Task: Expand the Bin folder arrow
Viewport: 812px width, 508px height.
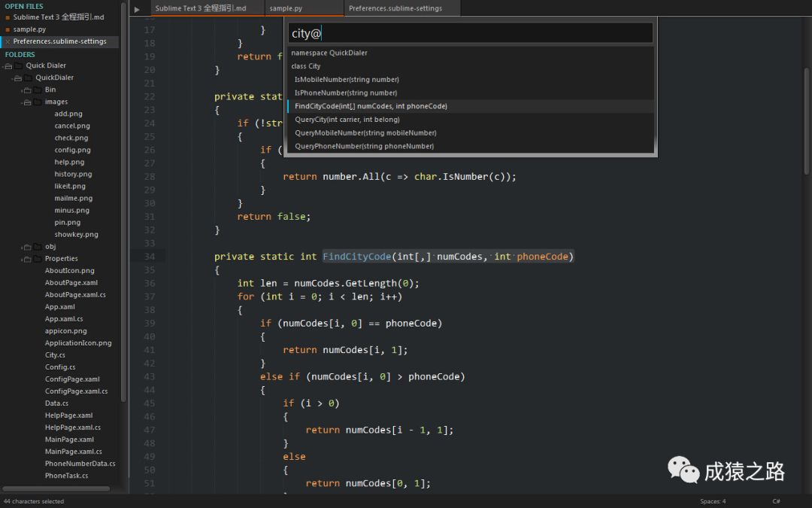Action: click(27, 90)
